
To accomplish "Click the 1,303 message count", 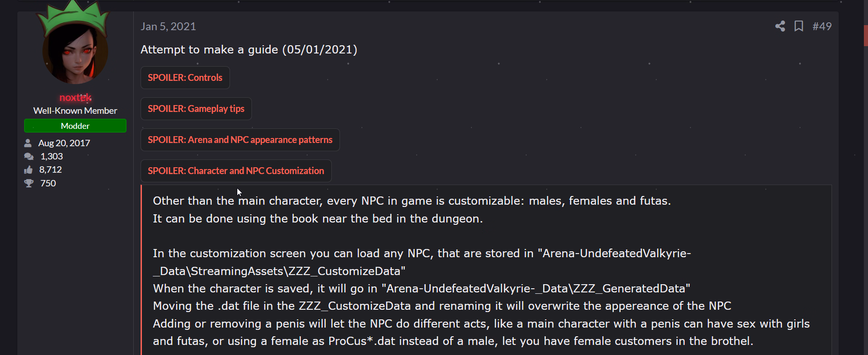I will point(52,156).
